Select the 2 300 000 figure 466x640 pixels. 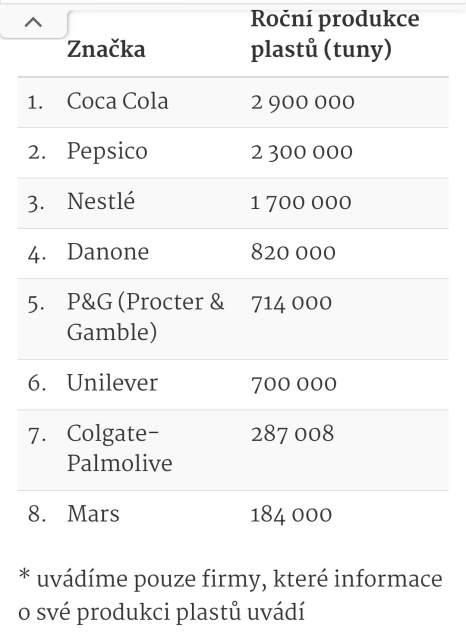pyautogui.click(x=302, y=152)
